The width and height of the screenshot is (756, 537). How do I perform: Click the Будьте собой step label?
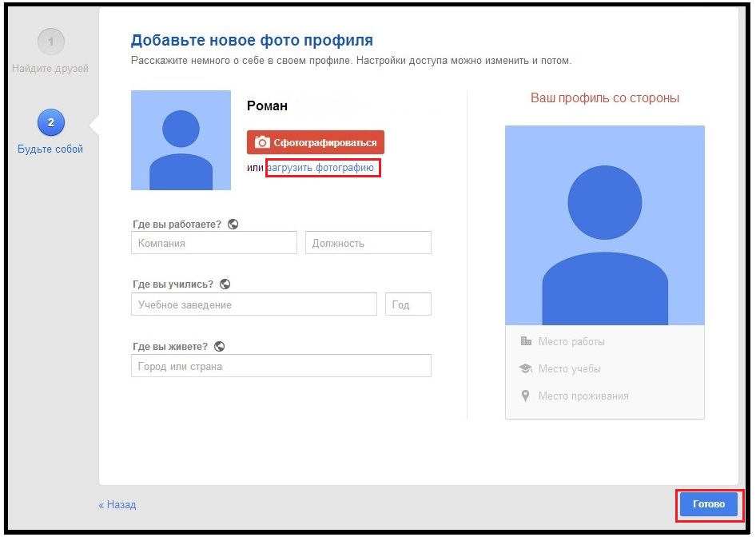pos(50,149)
